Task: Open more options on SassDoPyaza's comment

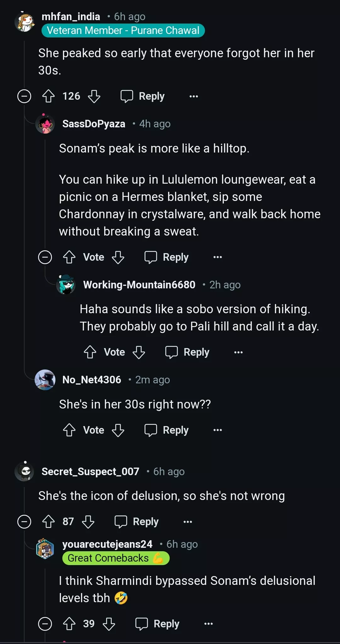Action: (x=218, y=257)
